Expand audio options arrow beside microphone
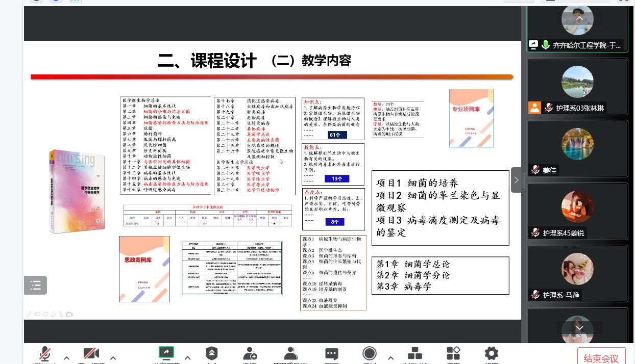Viewport: 635px width, 364px height. coord(66,358)
